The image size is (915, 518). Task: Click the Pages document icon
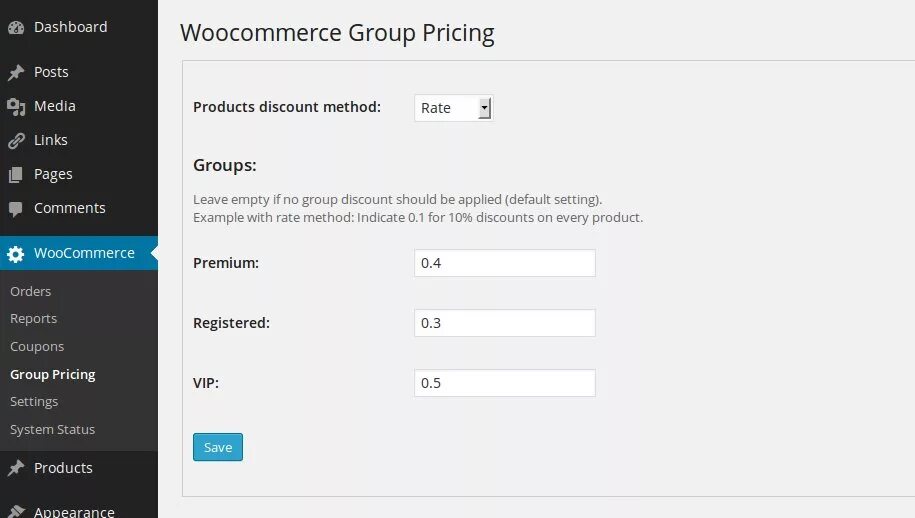[16, 175]
